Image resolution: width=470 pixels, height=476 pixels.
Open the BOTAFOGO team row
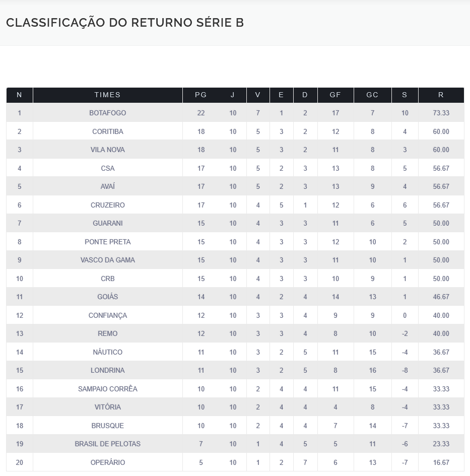(107, 113)
